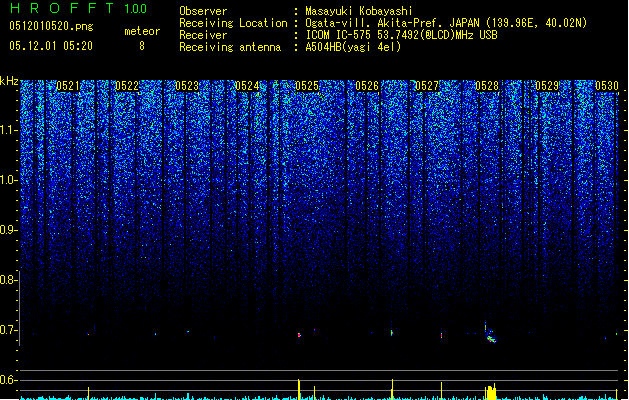Select antenna value A504HB(yagi 4el)

pos(353,47)
